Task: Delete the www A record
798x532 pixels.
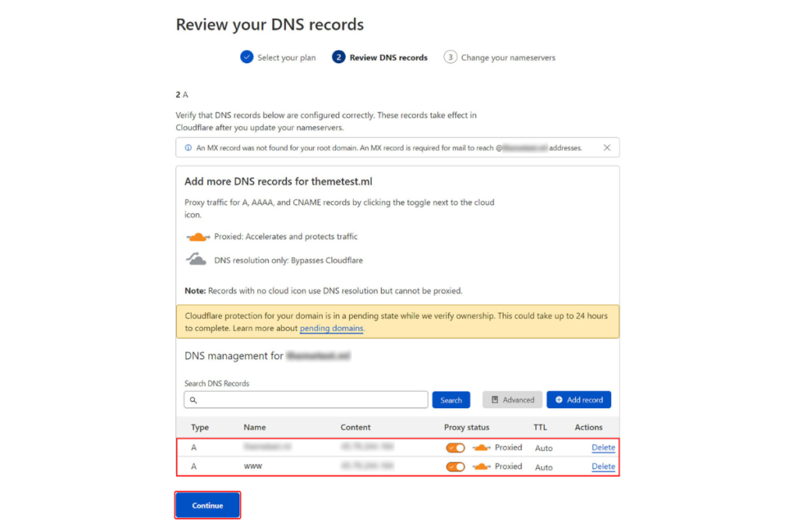Action: (603, 467)
